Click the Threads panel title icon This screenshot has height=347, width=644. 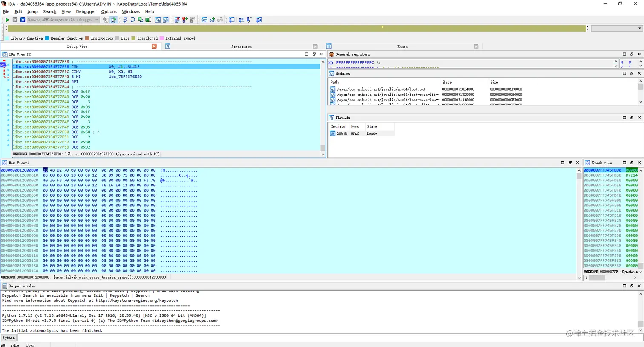tap(331, 118)
